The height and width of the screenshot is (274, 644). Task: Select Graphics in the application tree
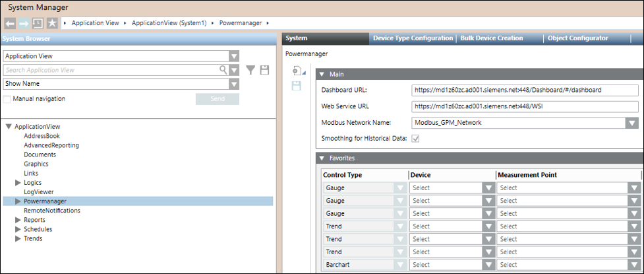[x=36, y=164]
